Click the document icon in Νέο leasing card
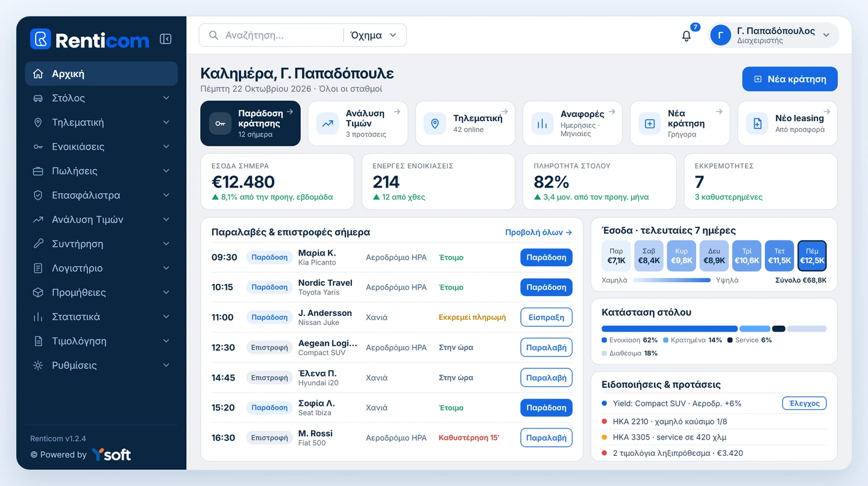This screenshot has width=868, height=486. click(757, 124)
